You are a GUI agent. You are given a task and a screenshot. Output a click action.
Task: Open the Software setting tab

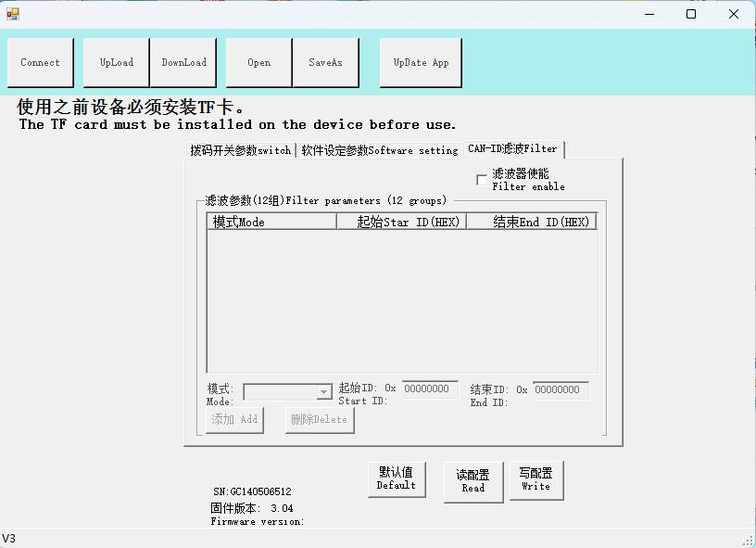click(x=379, y=150)
